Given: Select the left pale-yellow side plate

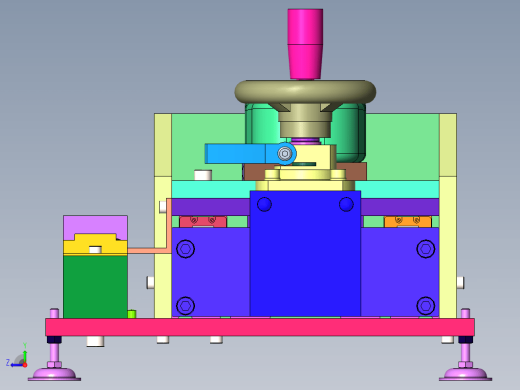Looking at the screenshot, I should (x=163, y=216).
